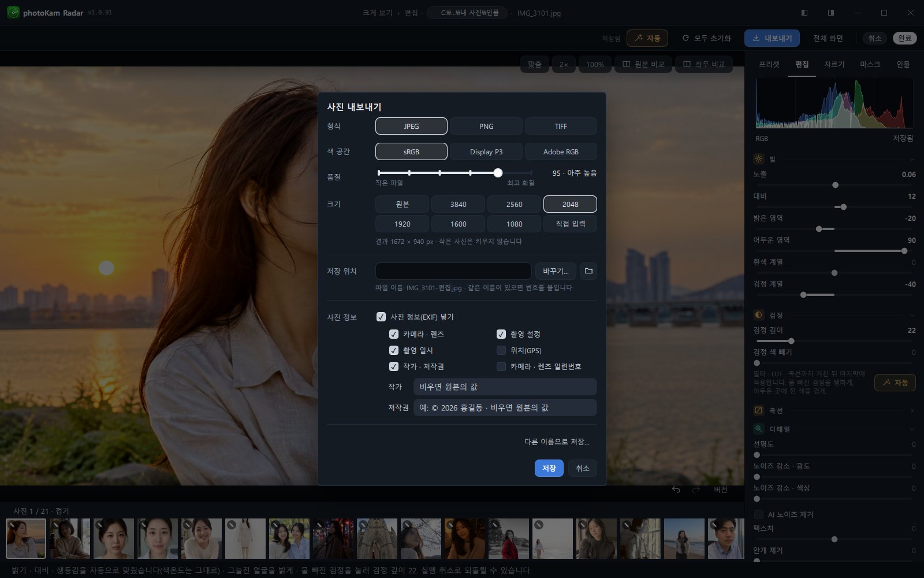Choose Display P3 color space
The image size is (924, 578).
point(486,151)
